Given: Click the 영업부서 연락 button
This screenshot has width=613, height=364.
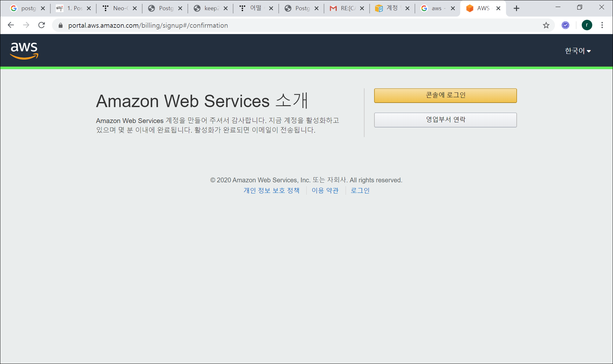Looking at the screenshot, I should (445, 120).
